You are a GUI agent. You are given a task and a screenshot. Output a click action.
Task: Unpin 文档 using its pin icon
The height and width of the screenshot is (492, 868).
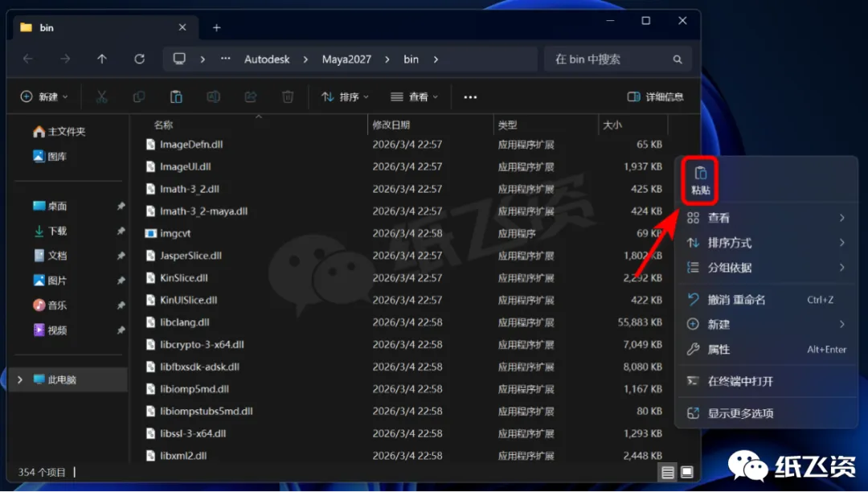(x=121, y=256)
